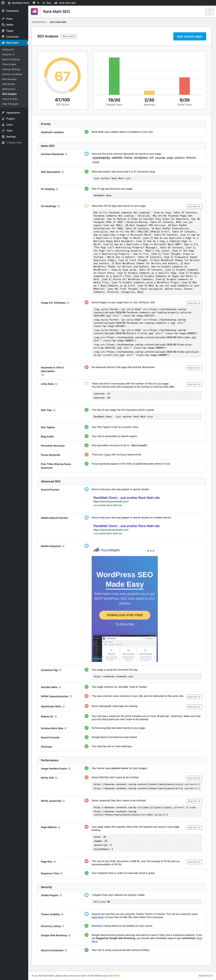Click DOWNLOAD FOR FREE in mobile snapshot
216x980 pixels.
pyautogui.click(x=125, y=615)
